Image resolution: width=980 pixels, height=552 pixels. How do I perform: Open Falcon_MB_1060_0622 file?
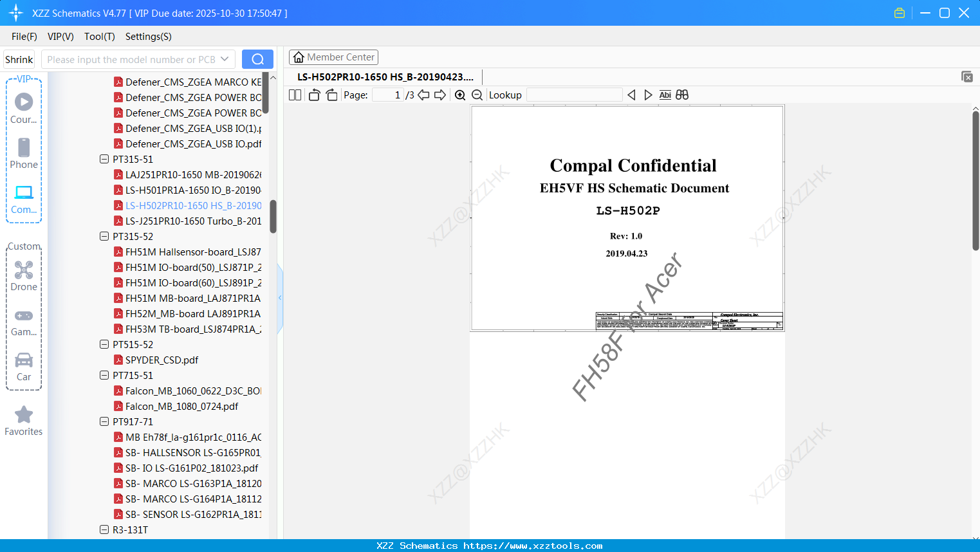coord(188,391)
